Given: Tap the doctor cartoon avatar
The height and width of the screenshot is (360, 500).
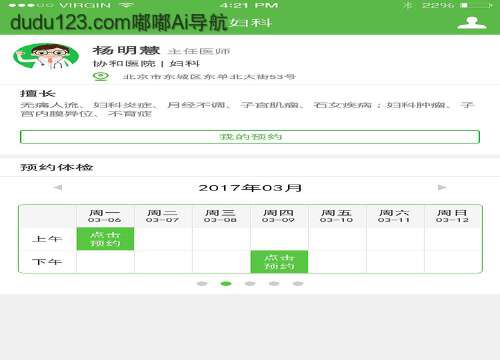Looking at the screenshot, I should 46,56.
